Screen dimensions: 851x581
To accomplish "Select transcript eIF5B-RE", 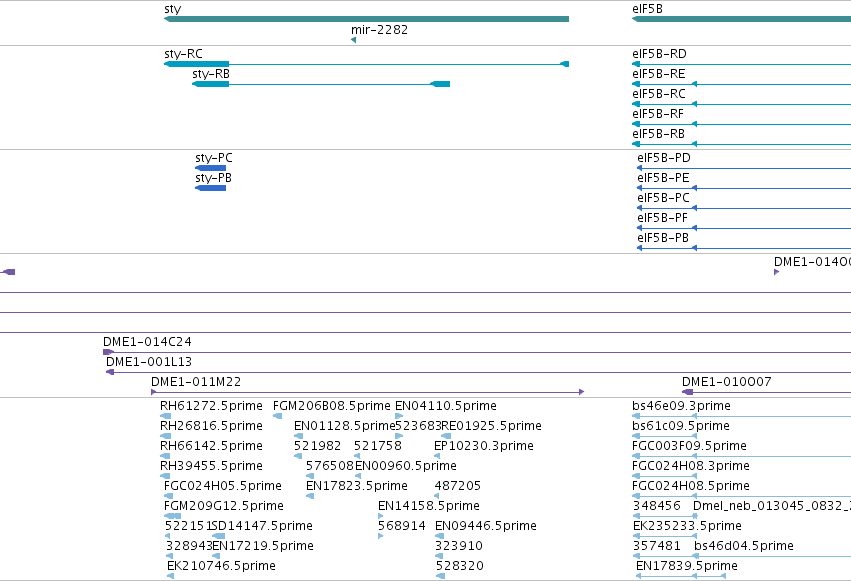I will 659,74.
